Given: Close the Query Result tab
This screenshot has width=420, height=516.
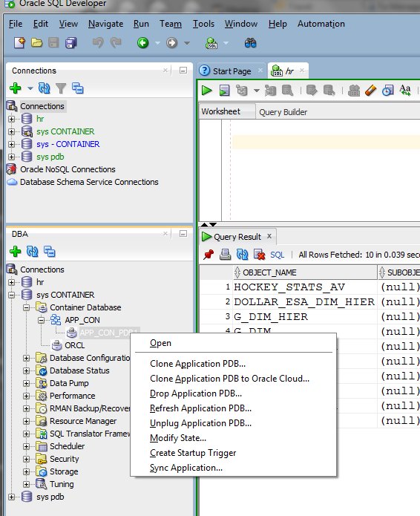Looking at the screenshot, I should 269,236.
